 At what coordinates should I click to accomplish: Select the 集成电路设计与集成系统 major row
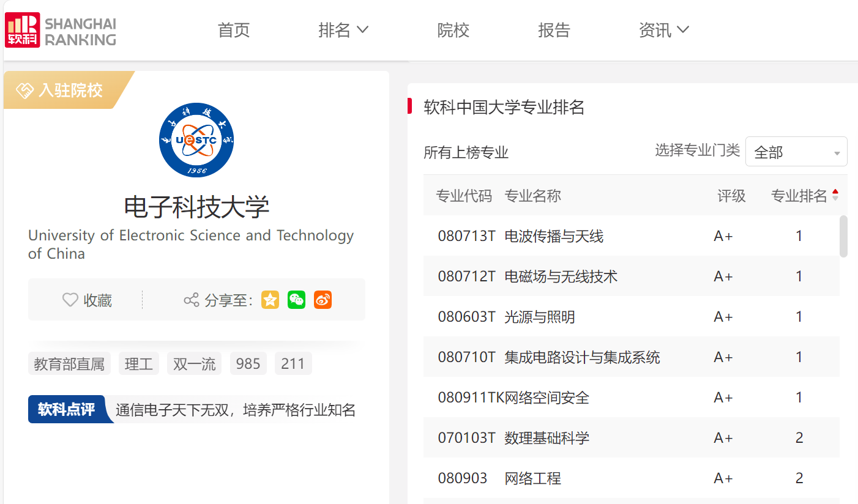(x=631, y=357)
